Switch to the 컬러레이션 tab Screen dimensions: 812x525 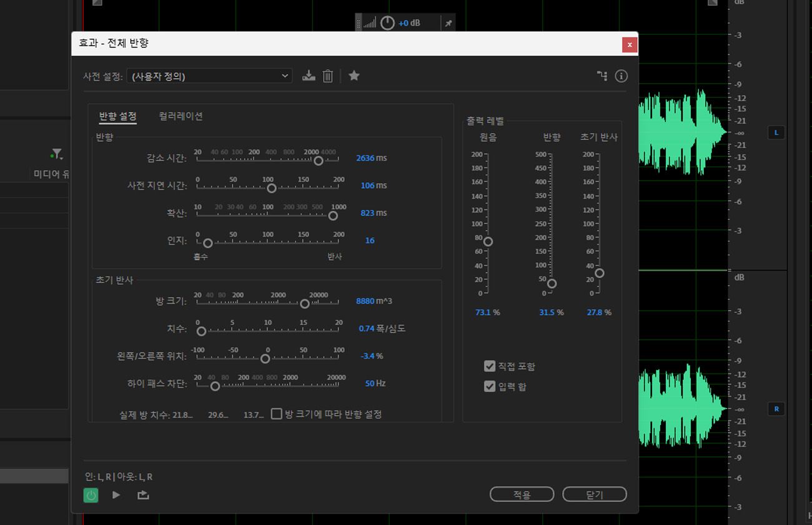point(180,116)
